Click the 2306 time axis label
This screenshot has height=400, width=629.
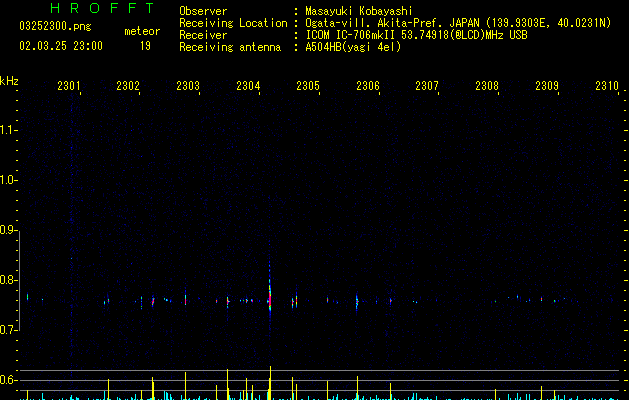[x=367, y=86]
